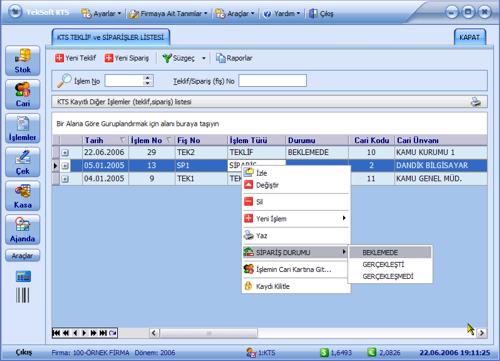Click the Cari Kodu column header
Viewport: 500px width, 361px height.
point(371,140)
